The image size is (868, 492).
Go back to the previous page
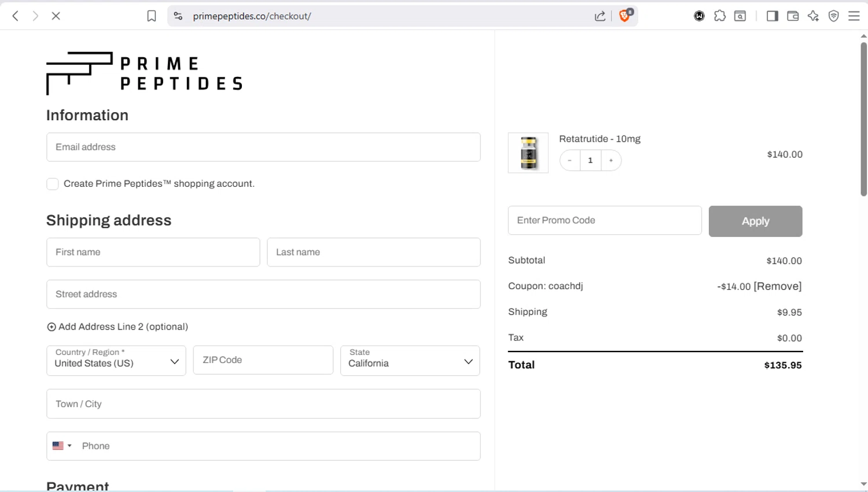[x=16, y=16]
